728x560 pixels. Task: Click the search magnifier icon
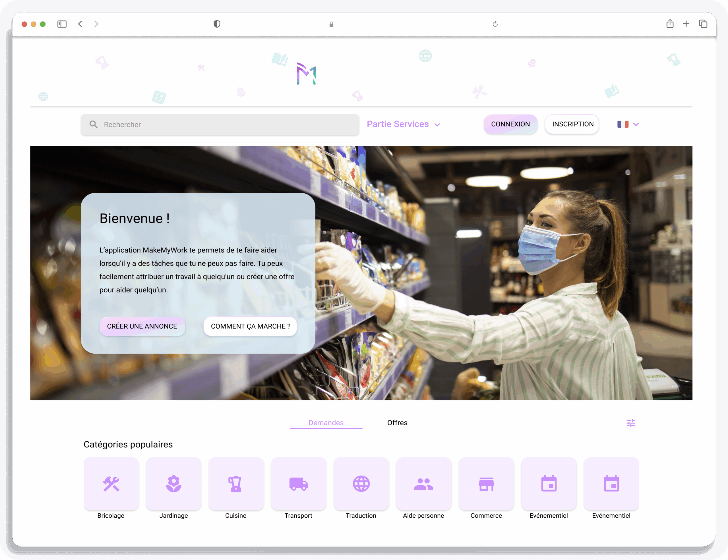(x=94, y=125)
